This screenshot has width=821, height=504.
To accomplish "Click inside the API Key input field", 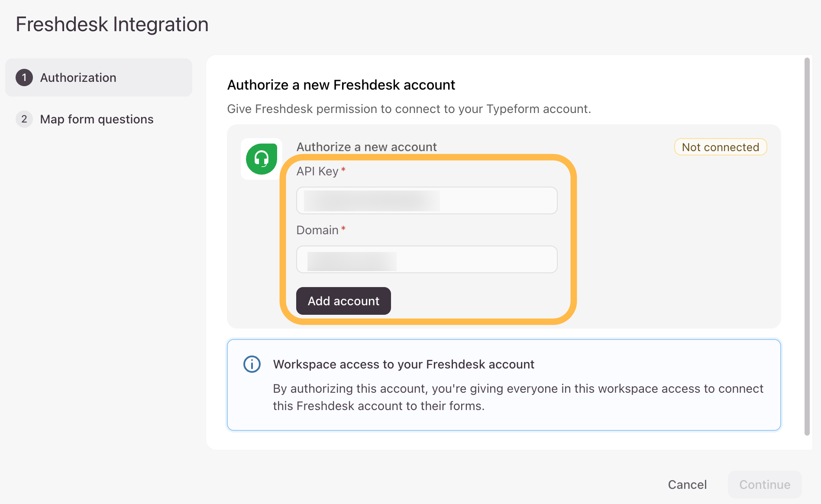I will (427, 200).
